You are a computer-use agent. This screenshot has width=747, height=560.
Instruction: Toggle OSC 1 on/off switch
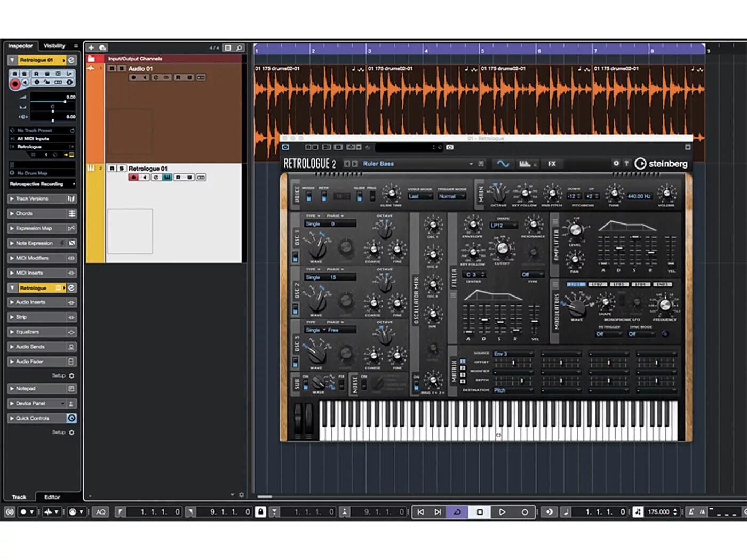click(295, 258)
